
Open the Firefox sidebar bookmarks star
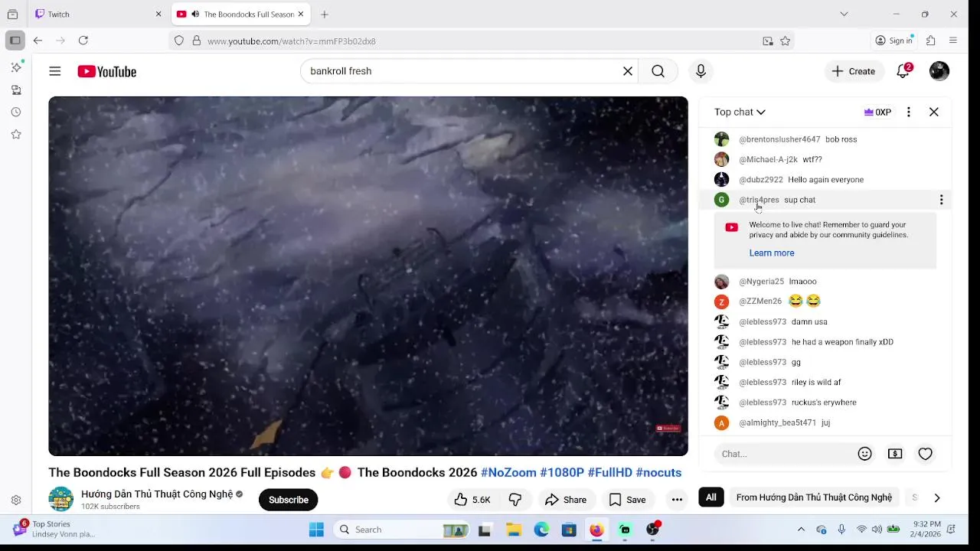pyautogui.click(x=16, y=134)
